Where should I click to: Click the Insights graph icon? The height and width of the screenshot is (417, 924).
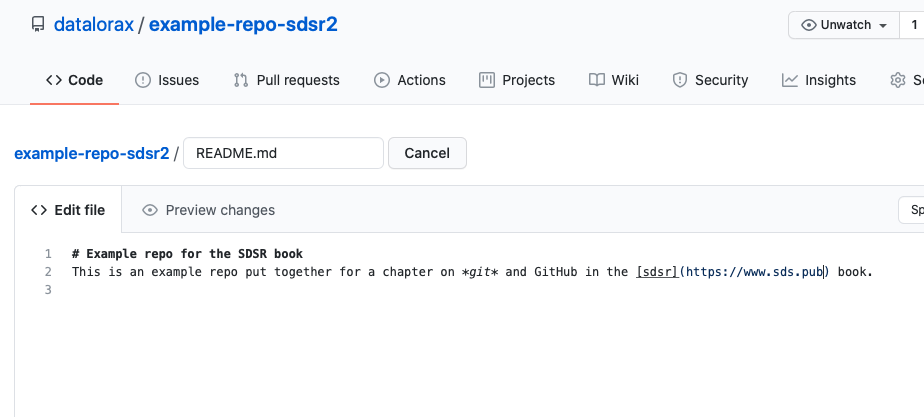790,80
